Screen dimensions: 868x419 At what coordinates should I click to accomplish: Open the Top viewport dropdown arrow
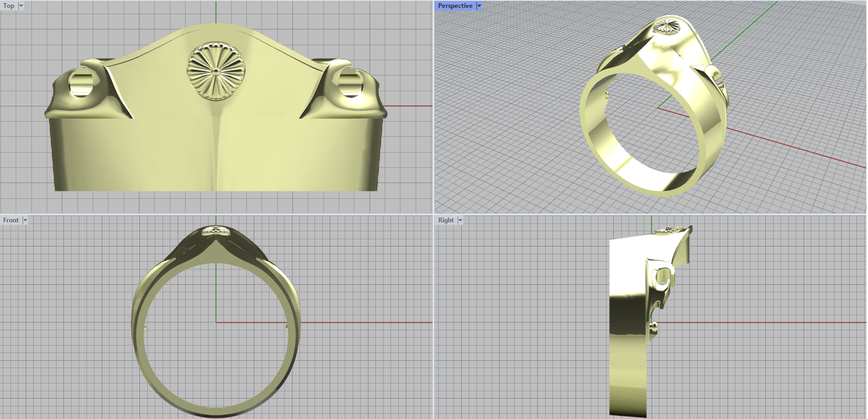click(x=21, y=6)
